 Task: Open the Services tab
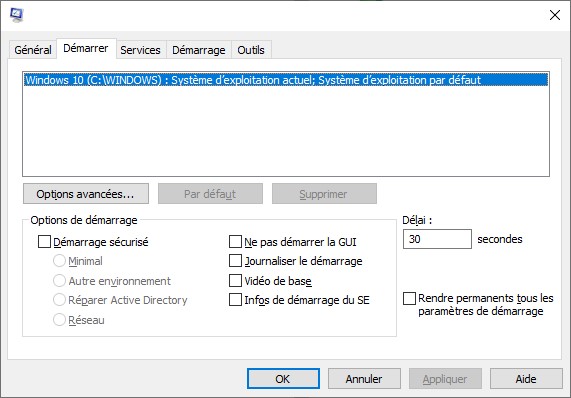(x=141, y=50)
